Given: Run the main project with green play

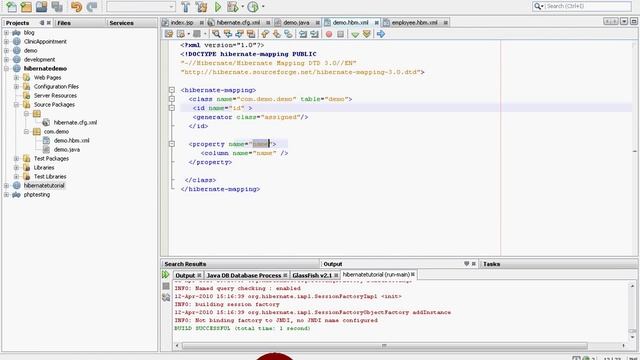Looking at the screenshot, I should click(218, 7).
